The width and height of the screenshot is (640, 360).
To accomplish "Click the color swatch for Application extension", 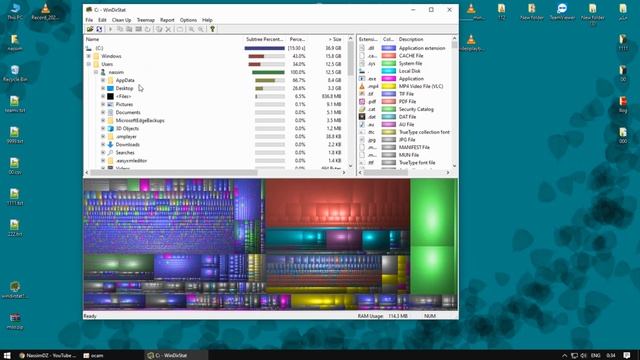I will coord(389,48).
